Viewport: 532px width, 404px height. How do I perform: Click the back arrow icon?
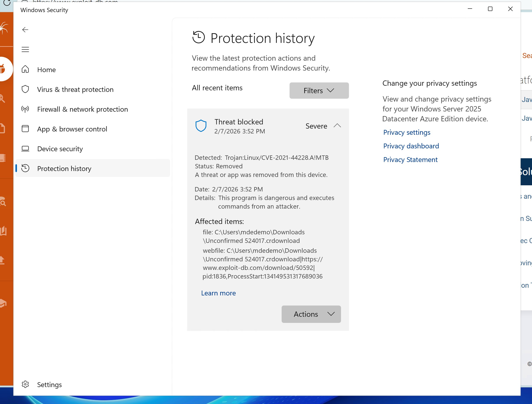point(25,30)
